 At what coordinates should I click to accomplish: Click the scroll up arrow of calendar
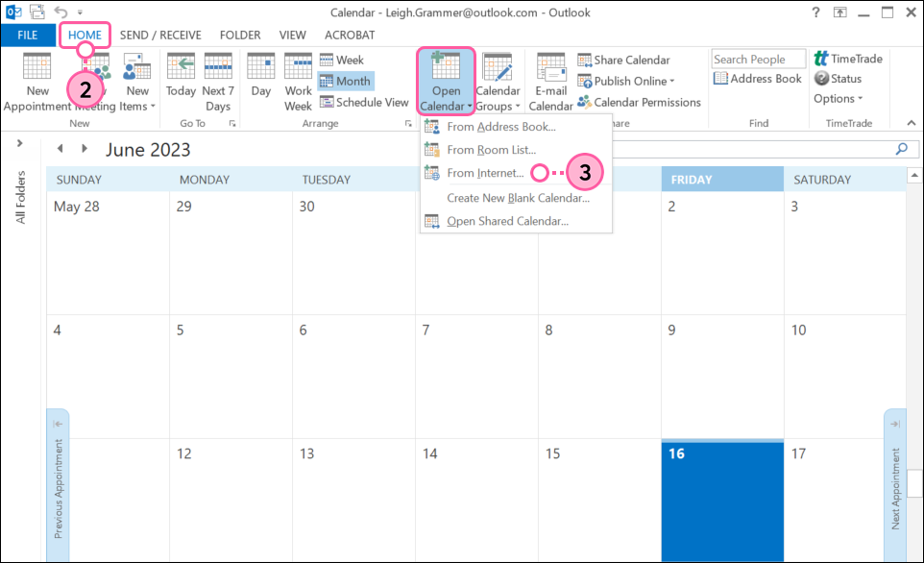coord(914,175)
